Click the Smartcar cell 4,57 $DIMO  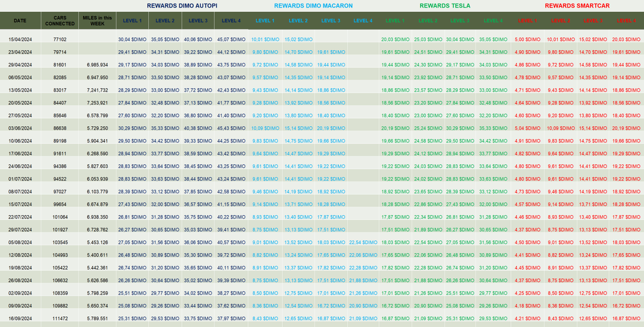tap(528, 204)
